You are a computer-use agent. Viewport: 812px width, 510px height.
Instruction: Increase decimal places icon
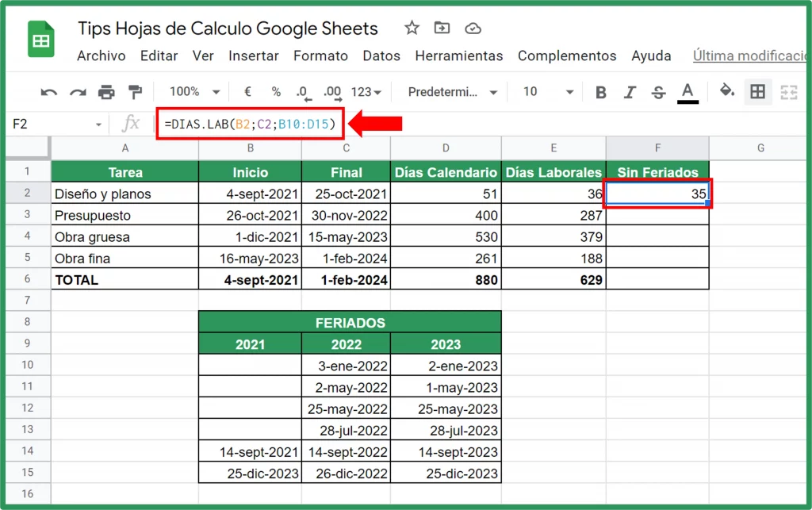tap(331, 92)
